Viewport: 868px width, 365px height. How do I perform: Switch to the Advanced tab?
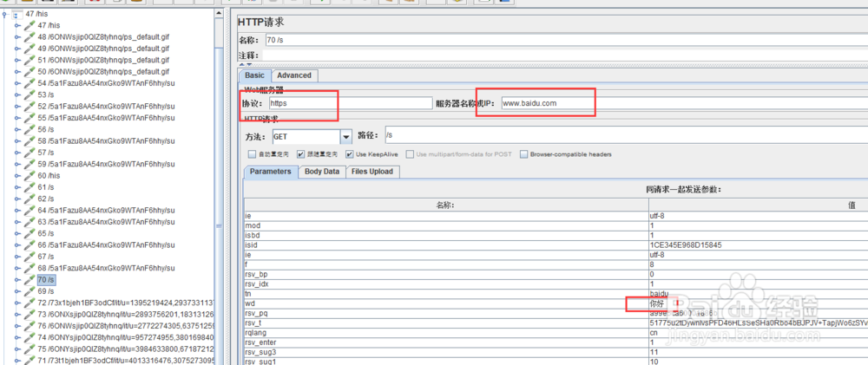294,75
